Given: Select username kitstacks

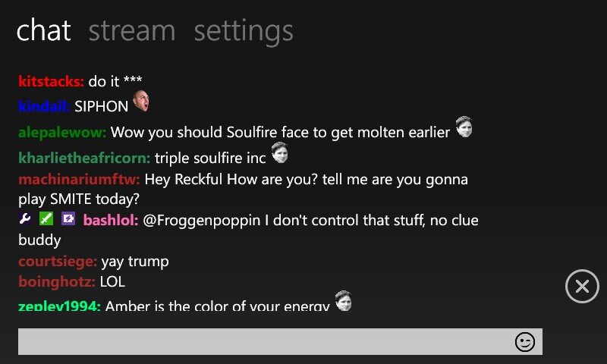Looking at the screenshot, I should click(51, 81).
